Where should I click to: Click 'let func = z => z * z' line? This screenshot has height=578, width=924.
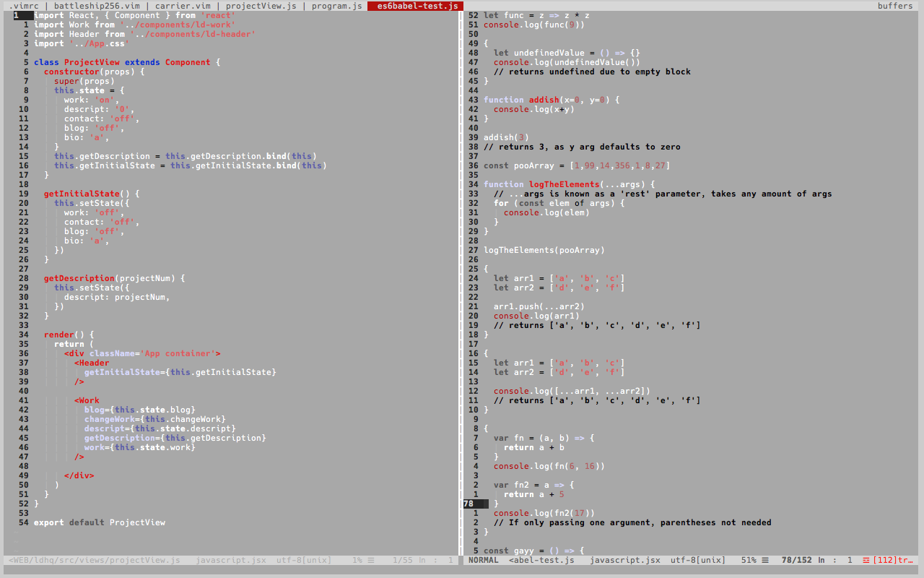coord(536,15)
